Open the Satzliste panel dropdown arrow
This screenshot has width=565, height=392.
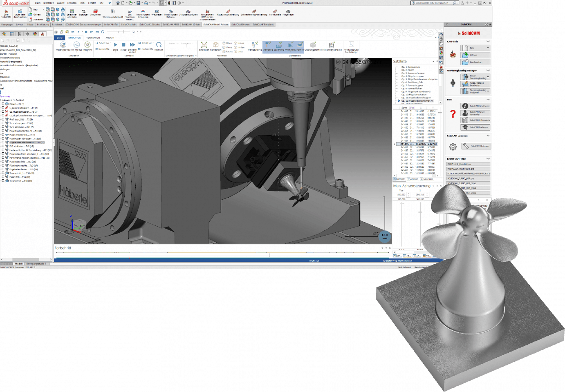tap(433, 61)
